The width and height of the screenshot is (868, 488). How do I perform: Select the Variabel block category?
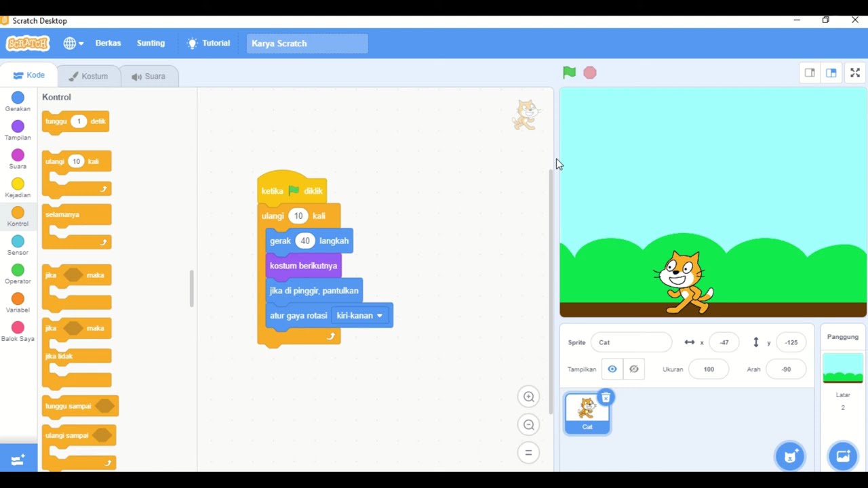[18, 303]
